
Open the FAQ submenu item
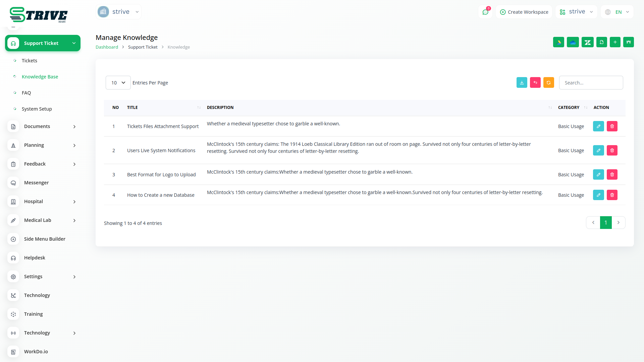[26, 93]
